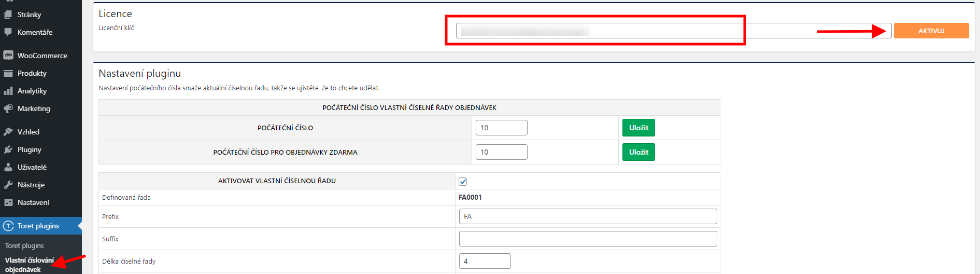Click the Uživatelé person icon
Screen dimensions: 980x274
(x=8, y=167)
